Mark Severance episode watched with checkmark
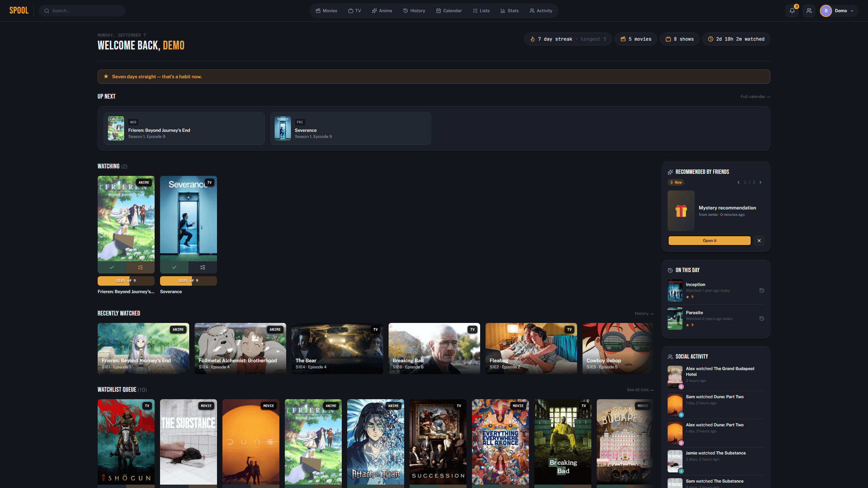 [174, 267]
